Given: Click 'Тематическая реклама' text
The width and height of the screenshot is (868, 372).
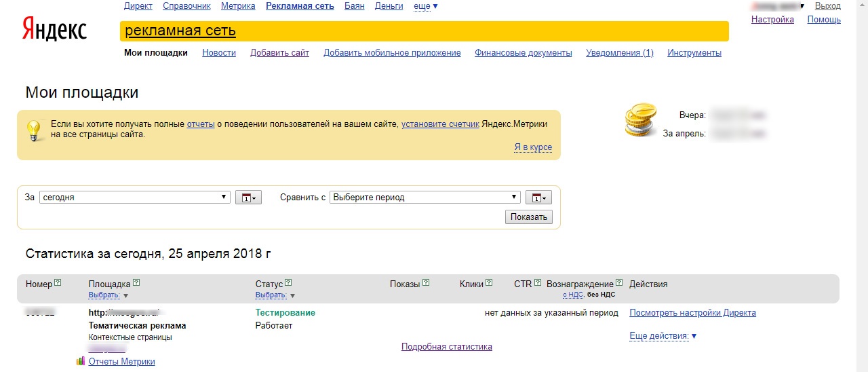Looking at the screenshot, I should (x=138, y=326).
